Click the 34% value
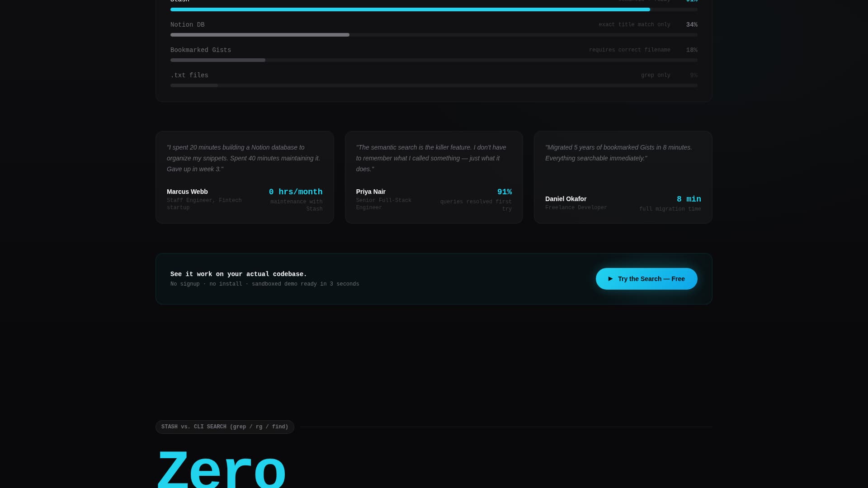This screenshot has height=488, width=868. (692, 25)
